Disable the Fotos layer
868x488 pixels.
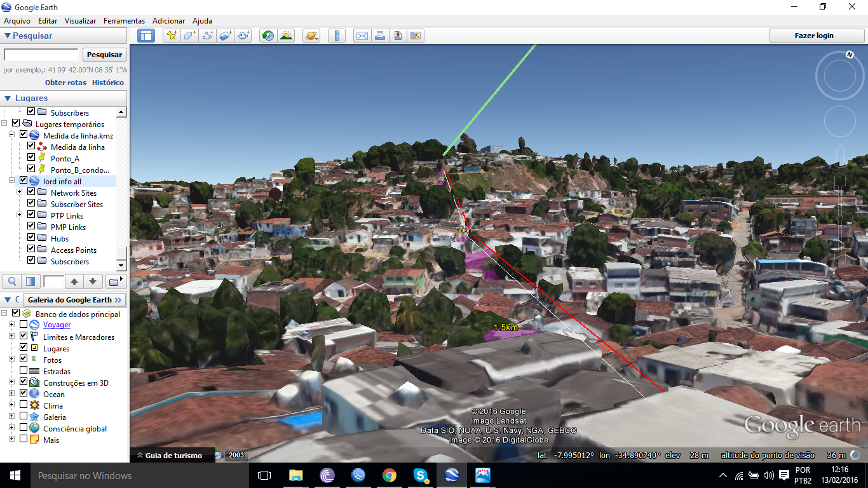tap(24, 359)
